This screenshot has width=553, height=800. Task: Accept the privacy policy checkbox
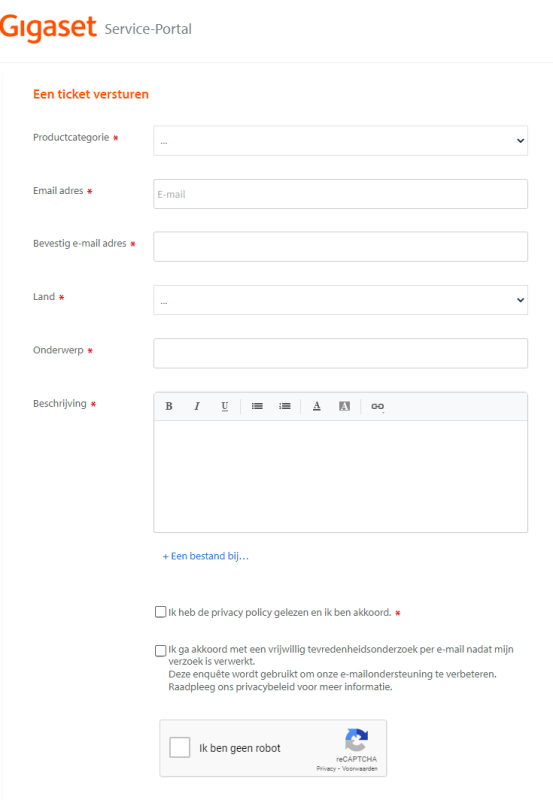(x=160, y=612)
